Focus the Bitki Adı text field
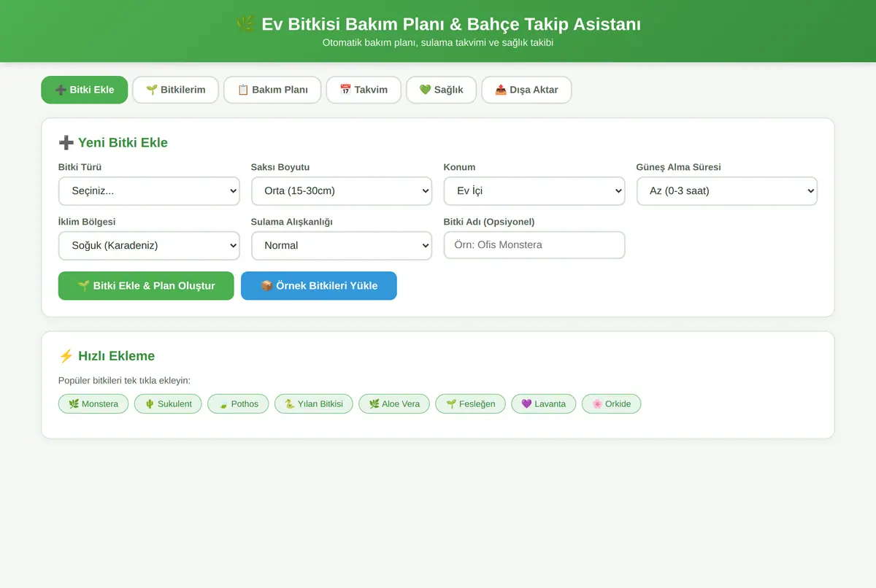Viewport: 876px width, 588px height. pos(534,245)
